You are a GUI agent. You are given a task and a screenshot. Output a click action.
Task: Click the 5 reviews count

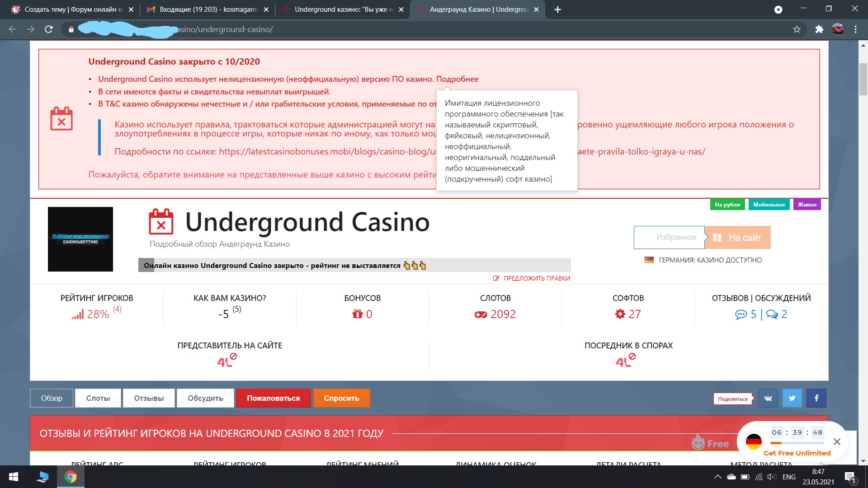click(x=746, y=314)
